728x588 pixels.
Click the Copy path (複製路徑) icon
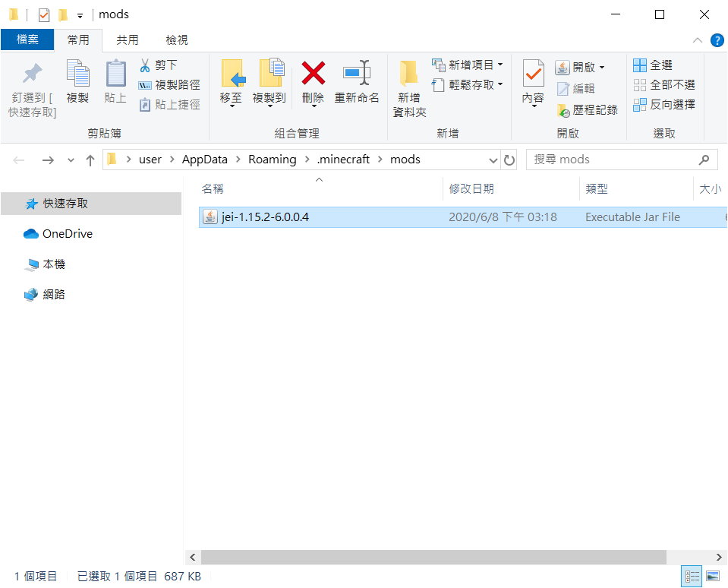(145, 85)
